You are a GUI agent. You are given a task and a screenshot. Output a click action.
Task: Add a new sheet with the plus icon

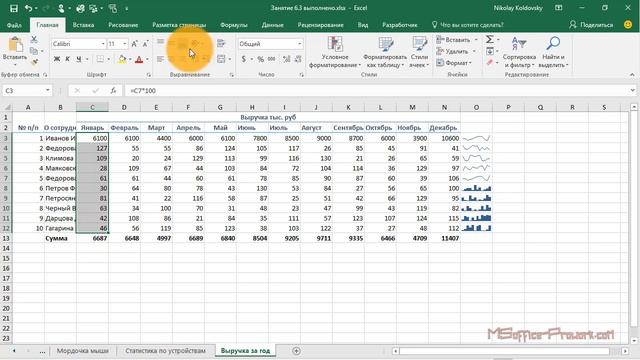tap(296, 351)
